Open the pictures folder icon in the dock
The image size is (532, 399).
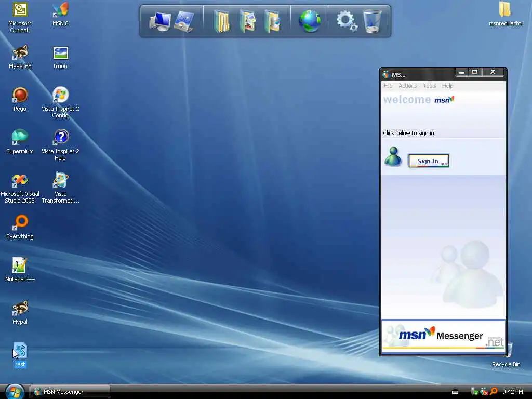[247, 21]
